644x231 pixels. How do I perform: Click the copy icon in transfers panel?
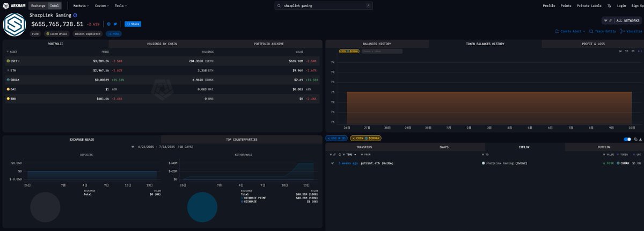[636, 139]
